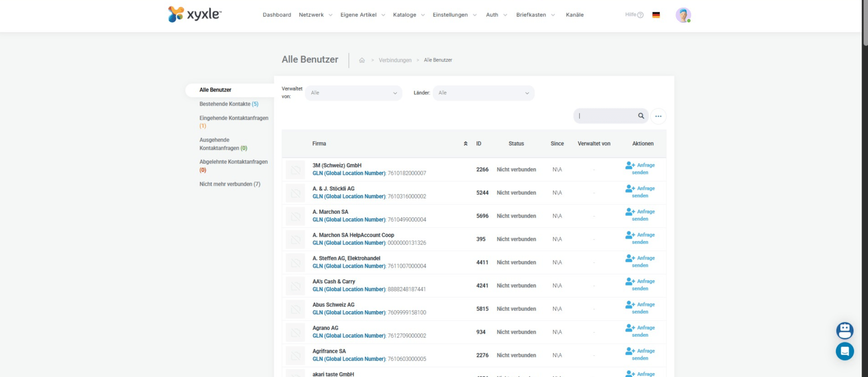
Task: Switch language via German flag icon
Action: tap(656, 15)
